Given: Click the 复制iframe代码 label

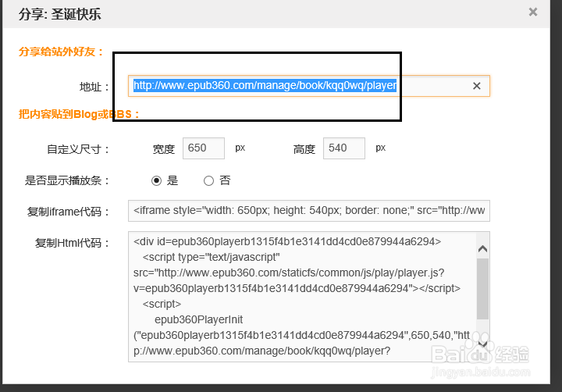Looking at the screenshot, I should (69, 212).
